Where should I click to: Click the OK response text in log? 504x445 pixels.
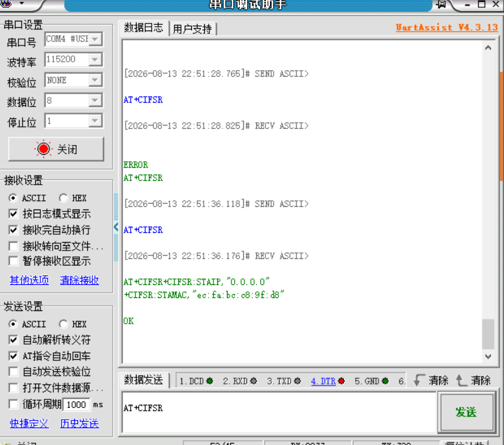point(129,321)
